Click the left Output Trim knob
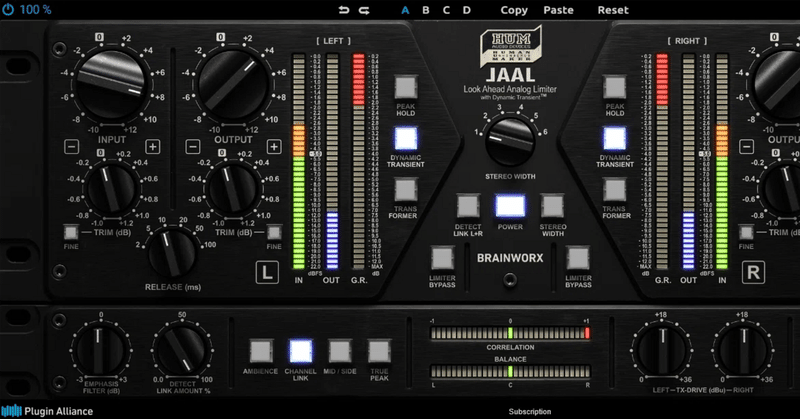This screenshot has height=419, width=800. pos(233,189)
